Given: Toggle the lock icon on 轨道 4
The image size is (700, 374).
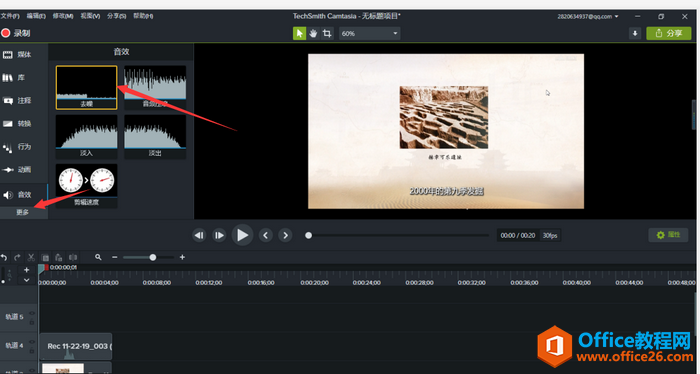Looking at the screenshot, I should pyautogui.click(x=32, y=350).
